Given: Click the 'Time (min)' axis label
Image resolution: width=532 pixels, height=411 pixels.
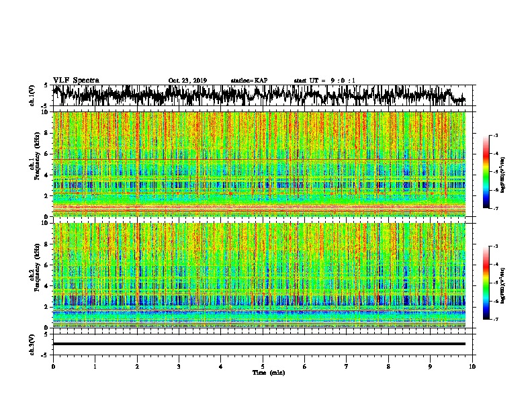Looking at the screenshot, I should coord(269,373).
